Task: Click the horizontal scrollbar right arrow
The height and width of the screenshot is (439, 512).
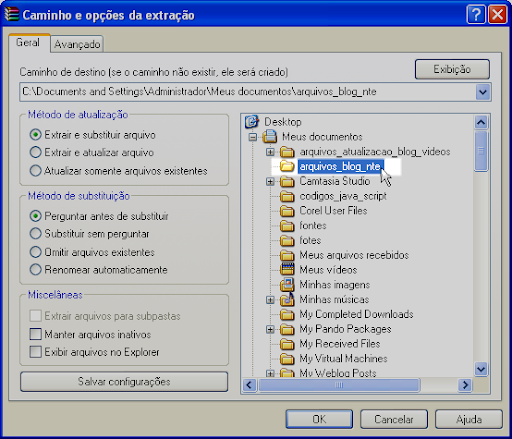Action: tap(465, 385)
